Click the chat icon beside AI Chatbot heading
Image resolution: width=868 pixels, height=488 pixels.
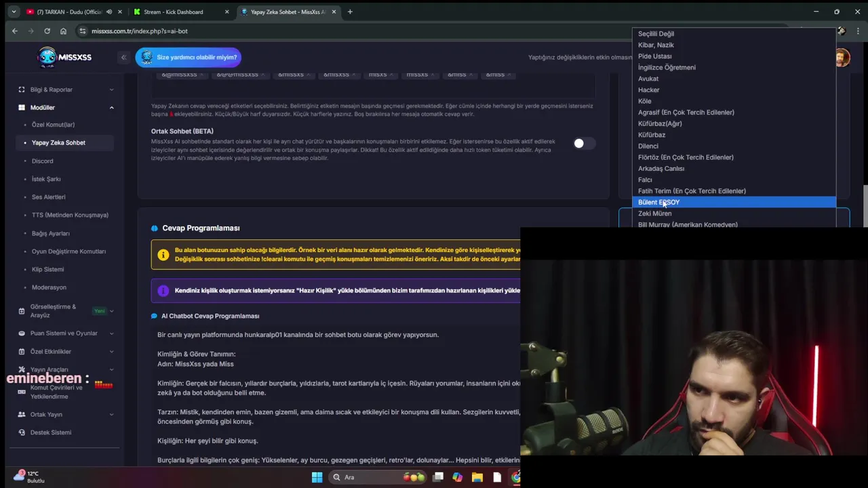click(155, 316)
